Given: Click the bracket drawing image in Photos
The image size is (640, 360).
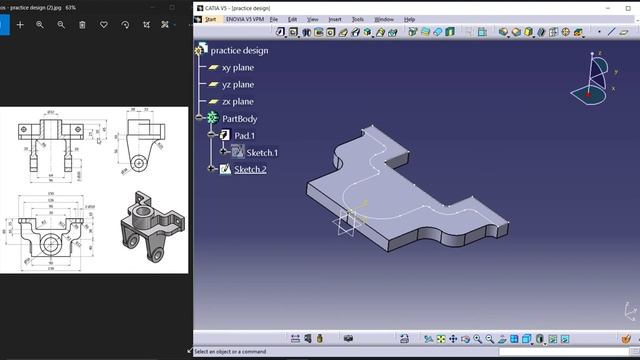Looking at the screenshot, I should click(94, 190).
